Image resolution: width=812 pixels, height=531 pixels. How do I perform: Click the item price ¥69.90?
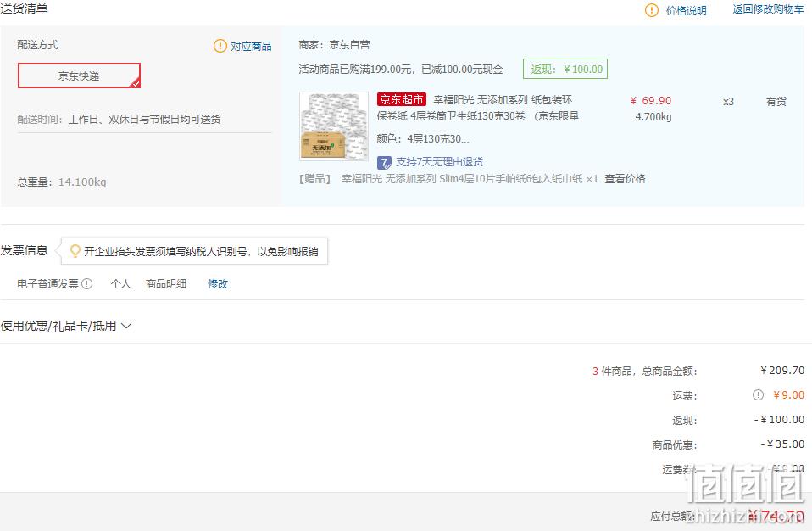650,100
